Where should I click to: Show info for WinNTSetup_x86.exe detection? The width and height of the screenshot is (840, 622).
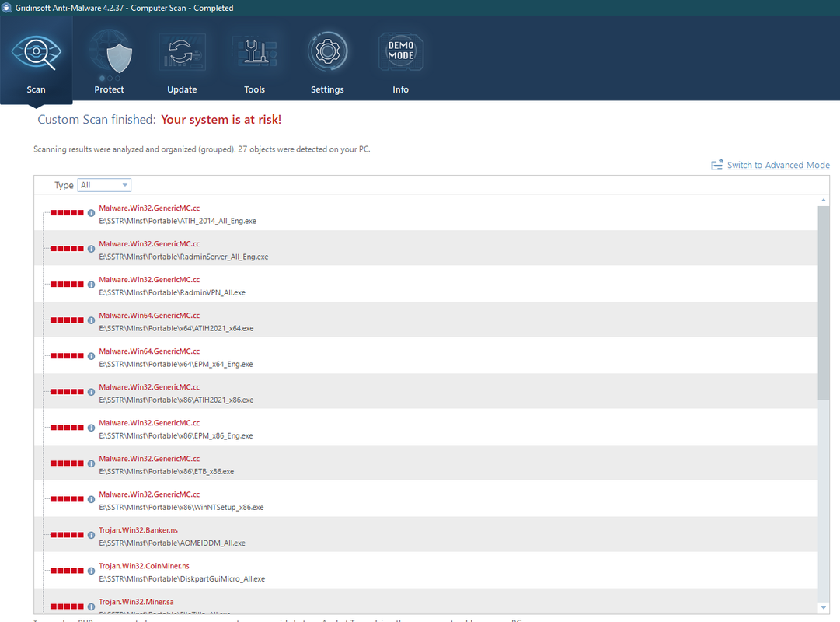click(91, 499)
